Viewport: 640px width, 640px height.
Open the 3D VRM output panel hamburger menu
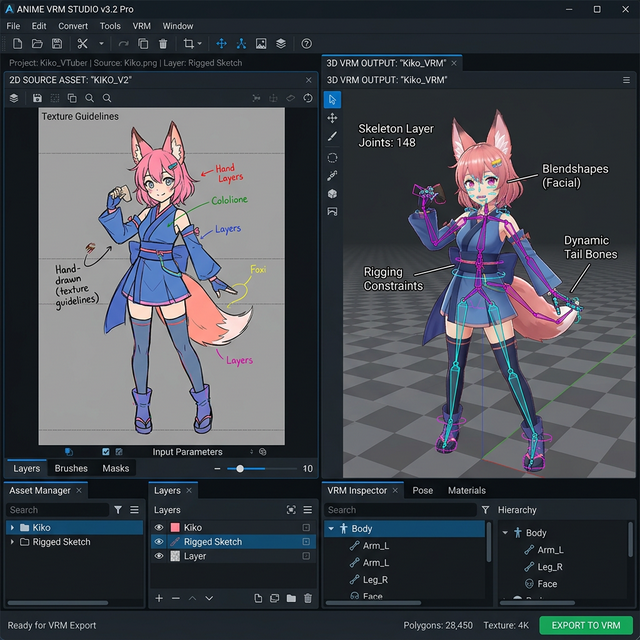[x=627, y=80]
